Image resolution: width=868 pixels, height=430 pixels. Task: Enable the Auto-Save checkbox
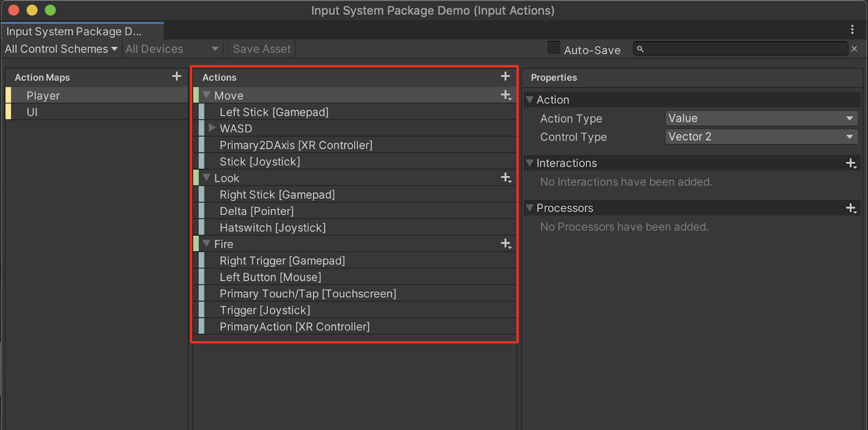pyautogui.click(x=553, y=48)
